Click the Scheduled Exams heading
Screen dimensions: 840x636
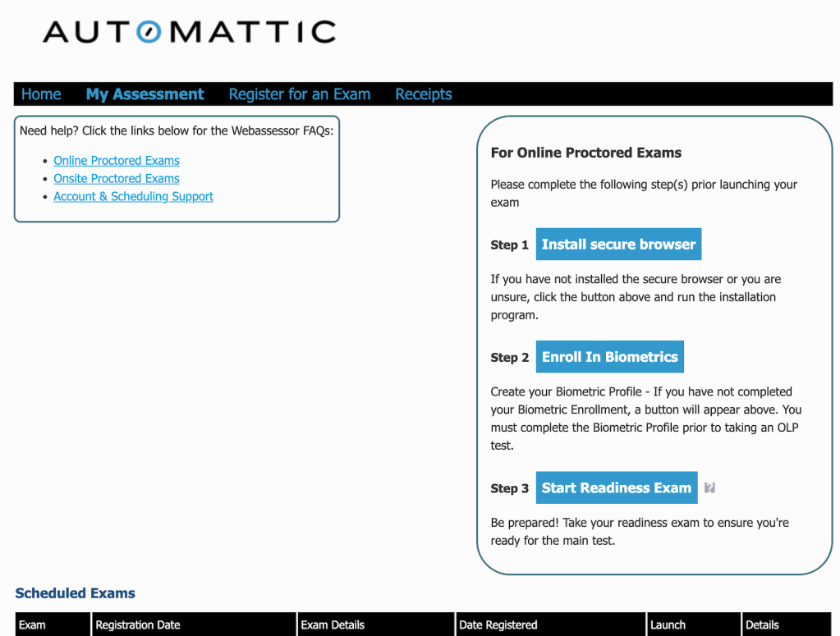(x=75, y=593)
